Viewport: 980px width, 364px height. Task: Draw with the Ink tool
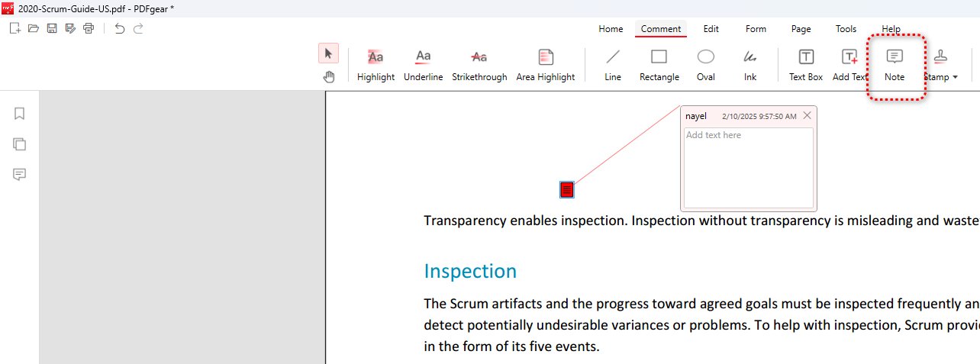[750, 65]
